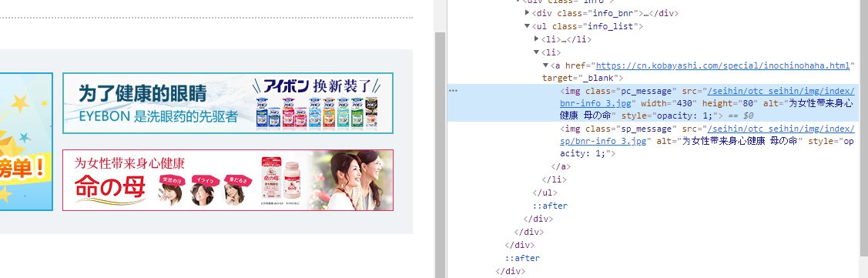868x278 pixels.
Task: Click the ellipsis actions icon beside selected row
Action: 454,90
